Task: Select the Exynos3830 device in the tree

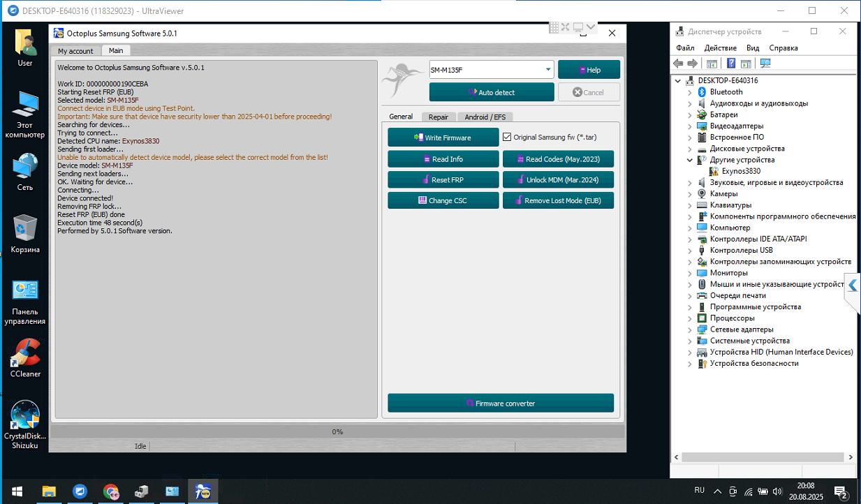Action: click(741, 171)
